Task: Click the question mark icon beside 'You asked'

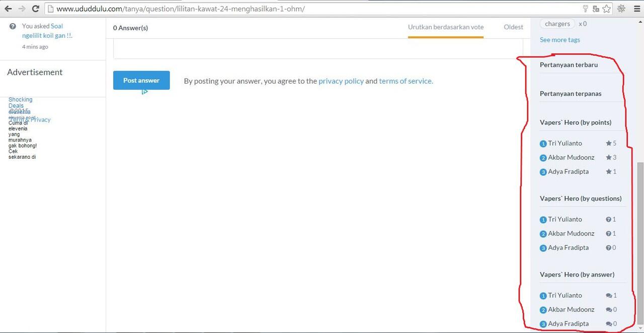Action: coord(13,26)
